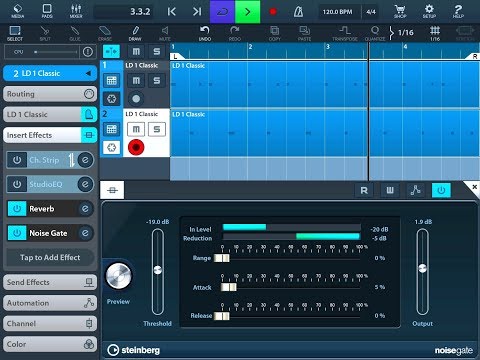Image resolution: width=480 pixels, height=360 pixels.
Task: Toggle global mute above the track list
Action: (x=136, y=52)
